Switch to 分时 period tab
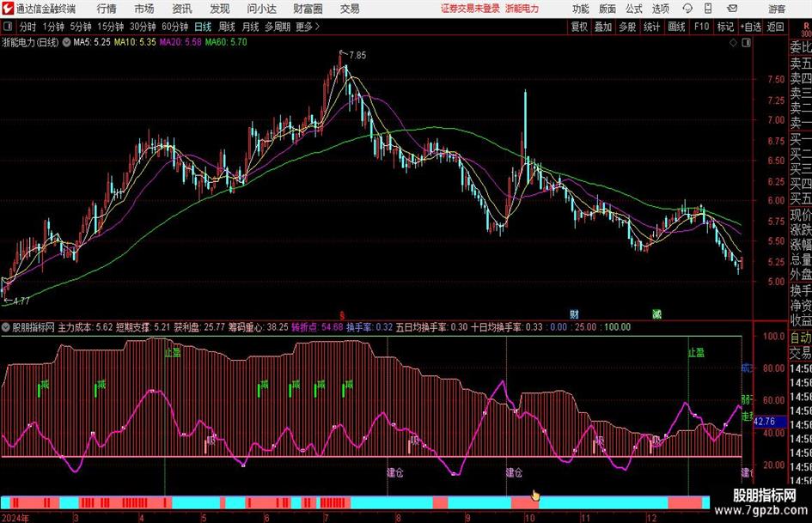Screen dimensions: 812x523 28,27
